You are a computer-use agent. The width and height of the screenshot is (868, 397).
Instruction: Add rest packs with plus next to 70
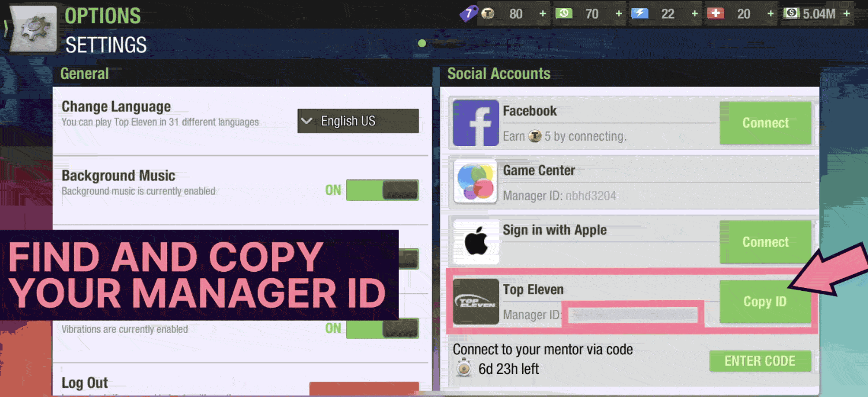click(619, 13)
